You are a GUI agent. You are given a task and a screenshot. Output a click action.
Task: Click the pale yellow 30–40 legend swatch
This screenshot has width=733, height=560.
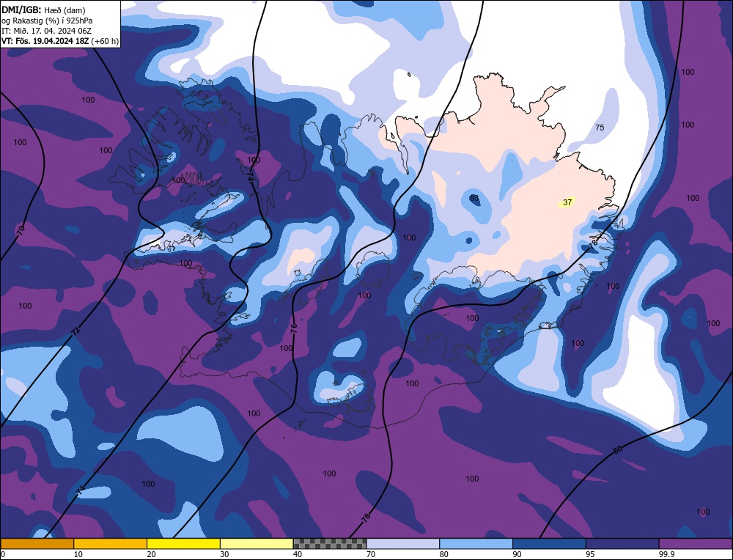click(257, 544)
